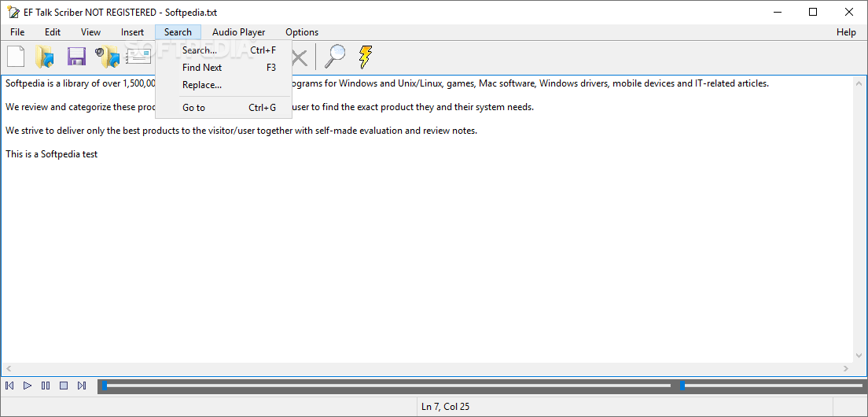Image resolution: width=868 pixels, height=417 pixels.
Task: Open the Options menu
Action: click(x=302, y=32)
